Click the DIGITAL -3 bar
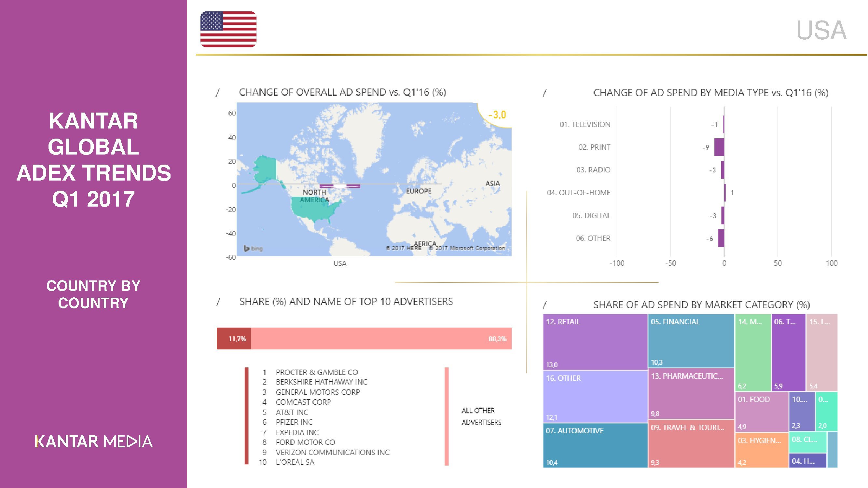The height and width of the screenshot is (488, 868). (x=723, y=215)
